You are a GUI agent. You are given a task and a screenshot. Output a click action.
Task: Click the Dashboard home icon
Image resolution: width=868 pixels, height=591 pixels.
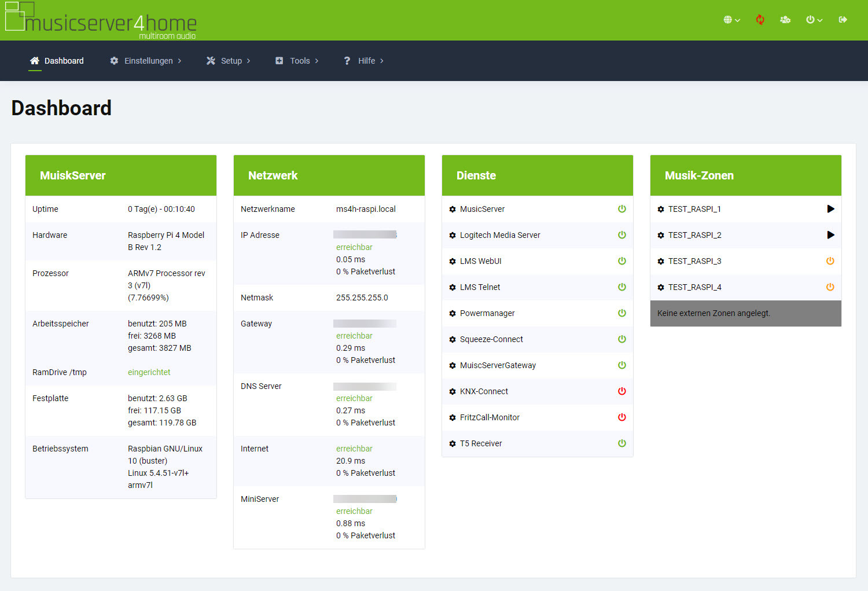coord(35,61)
